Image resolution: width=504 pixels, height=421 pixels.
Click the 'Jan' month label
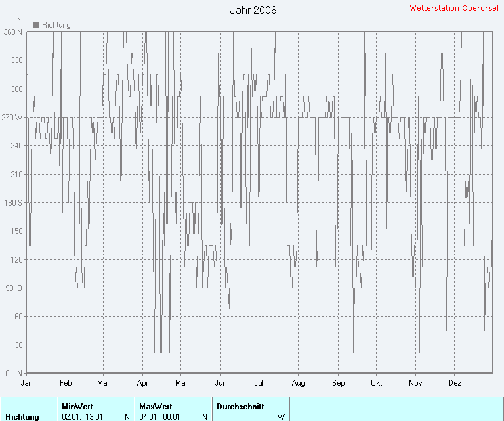click(x=26, y=383)
